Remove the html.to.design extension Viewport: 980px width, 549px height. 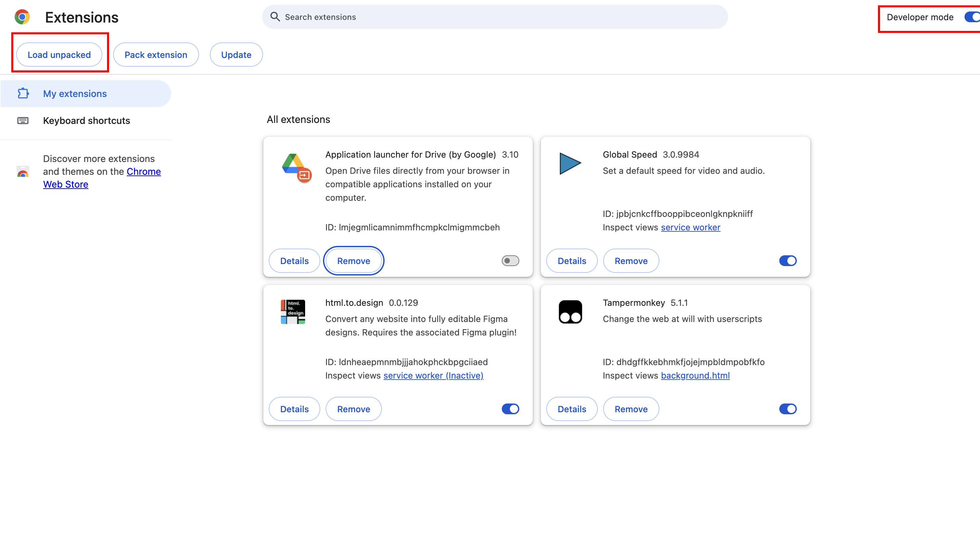pos(353,409)
